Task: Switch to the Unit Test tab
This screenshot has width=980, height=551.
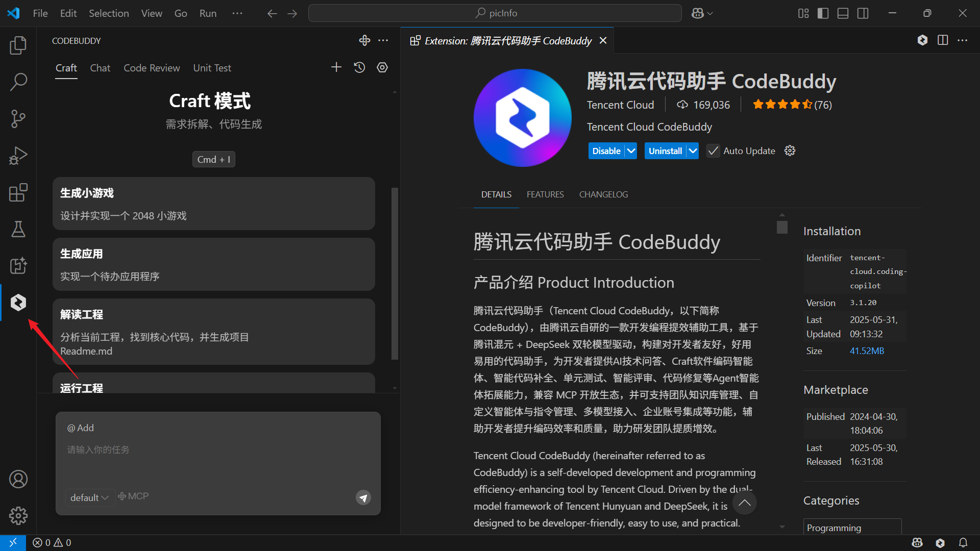Action: [x=212, y=68]
